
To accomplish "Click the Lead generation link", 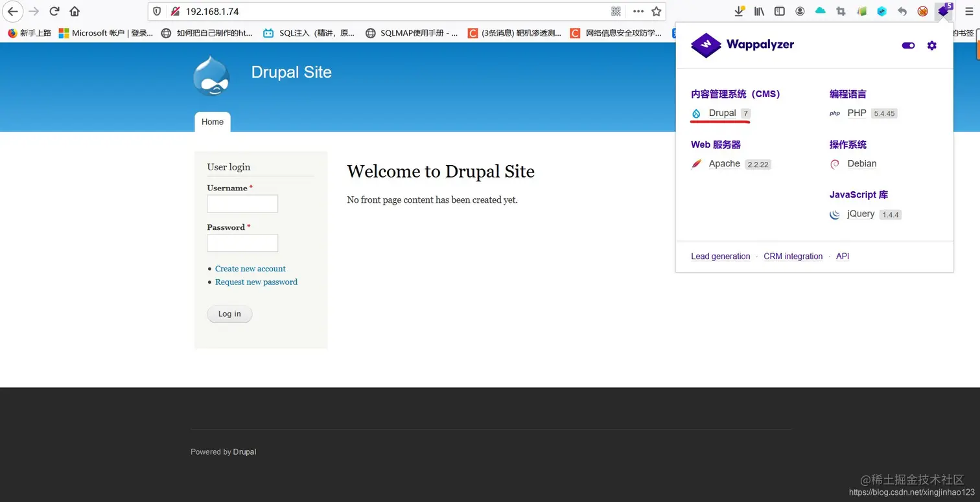I will click(721, 257).
